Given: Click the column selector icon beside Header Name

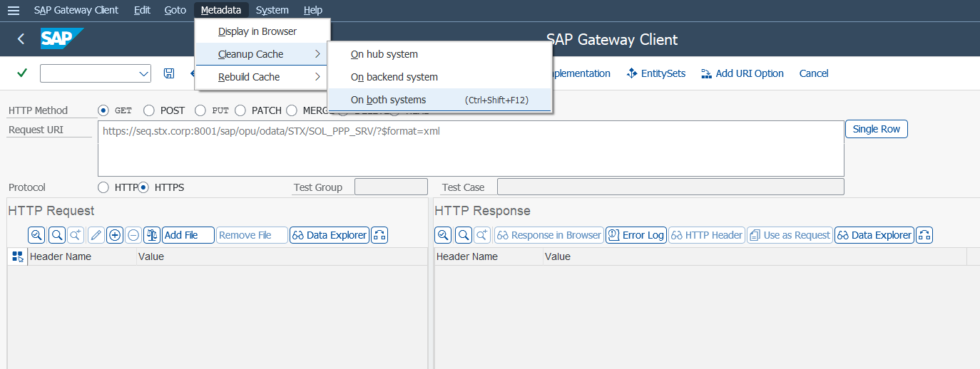Looking at the screenshot, I should [17, 256].
